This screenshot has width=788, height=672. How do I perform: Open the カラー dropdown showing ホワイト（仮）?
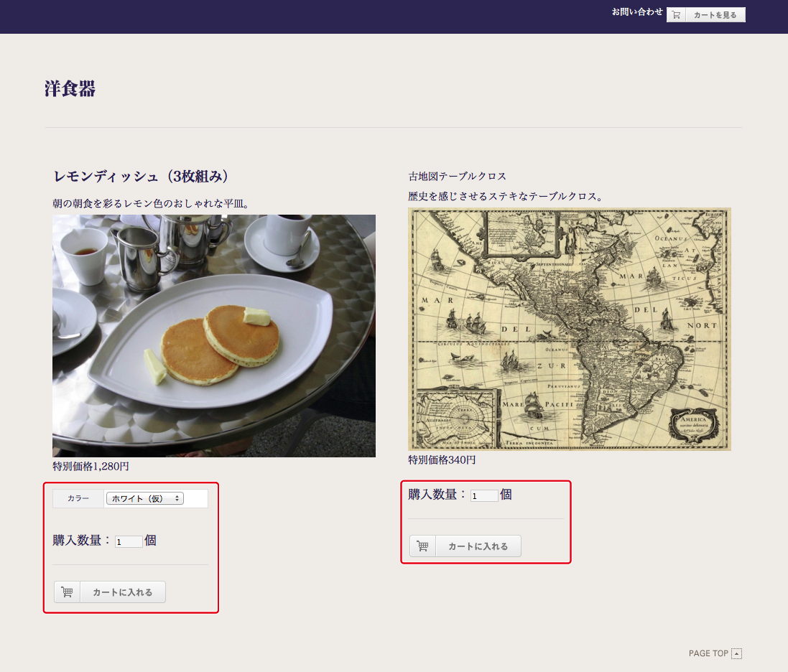[x=144, y=498]
